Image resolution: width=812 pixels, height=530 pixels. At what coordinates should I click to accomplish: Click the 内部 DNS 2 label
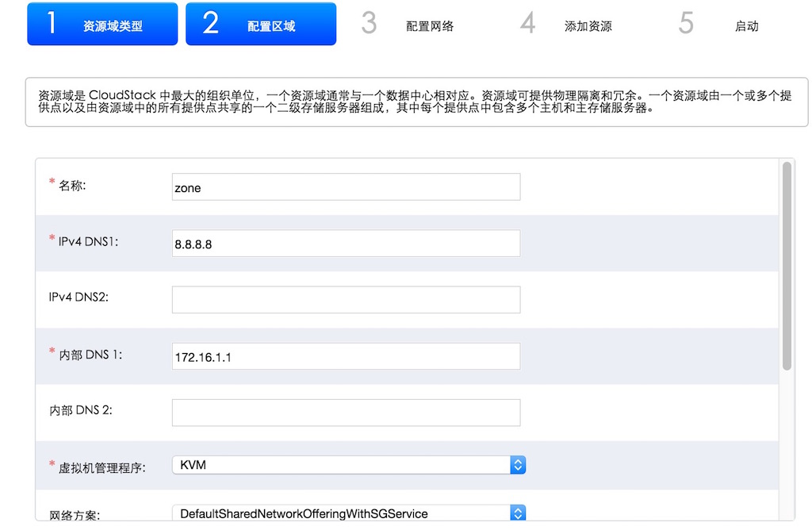point(81,410)
